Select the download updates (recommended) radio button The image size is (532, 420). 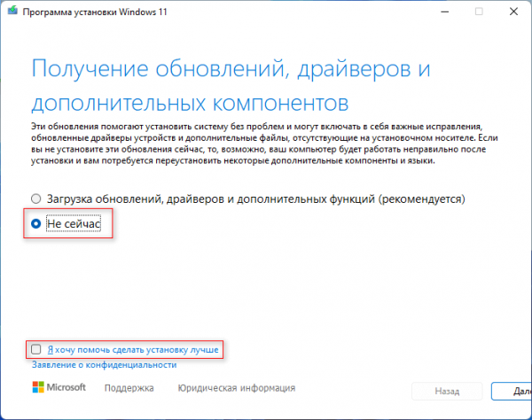[36, 198]
